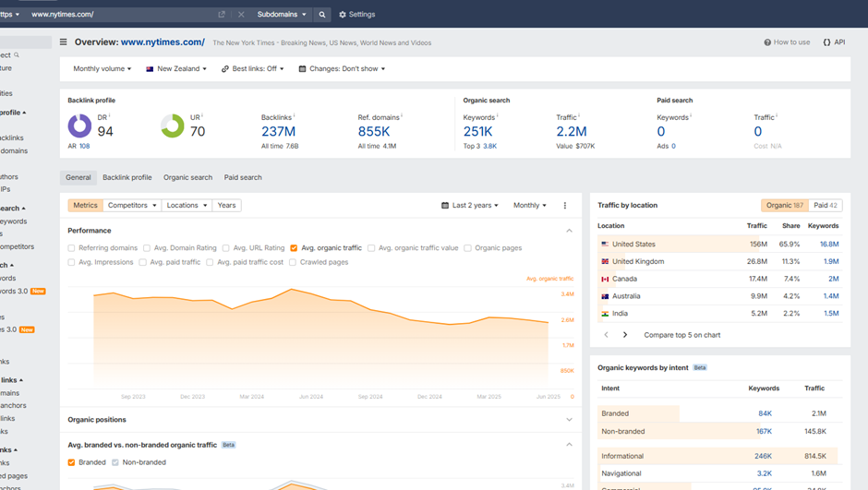Open Settings gear in top bar
The width and height of the screenshot is (868, 490).
(357, 15)
